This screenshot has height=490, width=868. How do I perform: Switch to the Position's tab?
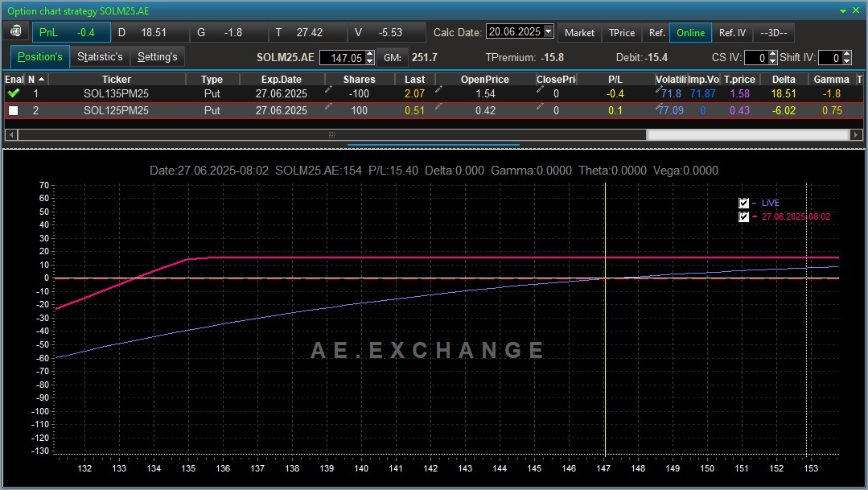[40, 57]
